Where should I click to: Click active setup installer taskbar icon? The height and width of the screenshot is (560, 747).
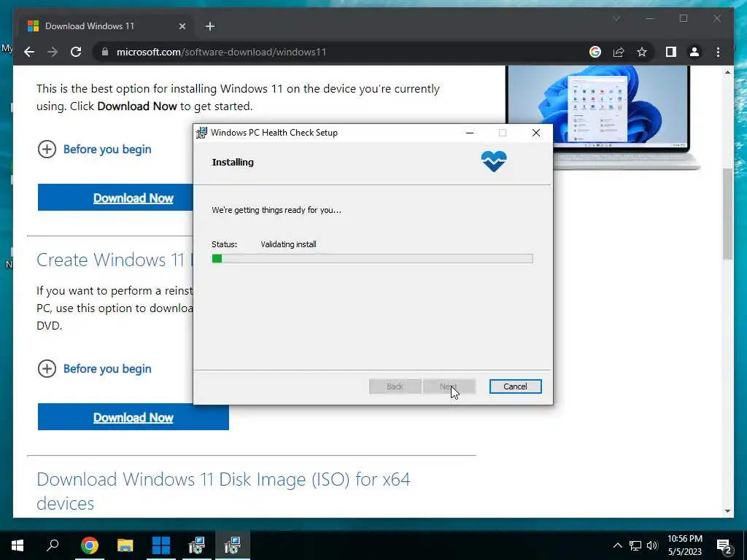233,545
